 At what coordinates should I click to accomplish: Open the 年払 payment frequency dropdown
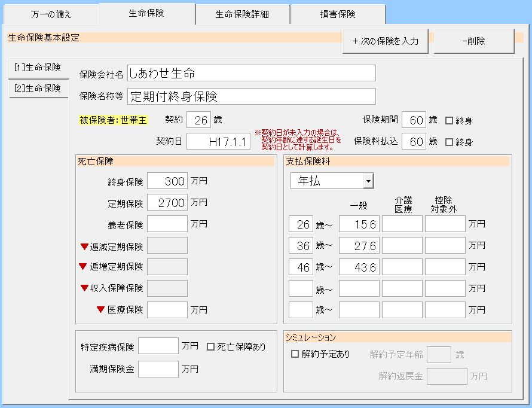point(368,181)
